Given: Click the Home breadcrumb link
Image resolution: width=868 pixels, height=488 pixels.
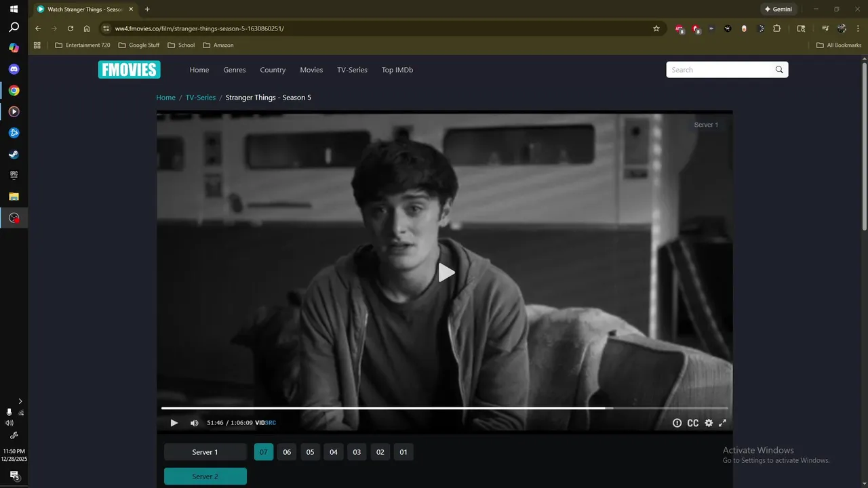Looking at the screenshot, I should click(x=165, y=98).
